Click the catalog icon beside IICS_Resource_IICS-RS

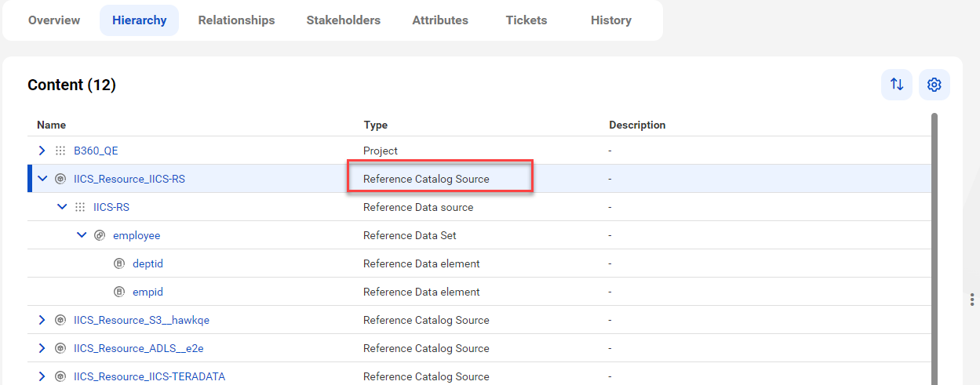(60, 179)
